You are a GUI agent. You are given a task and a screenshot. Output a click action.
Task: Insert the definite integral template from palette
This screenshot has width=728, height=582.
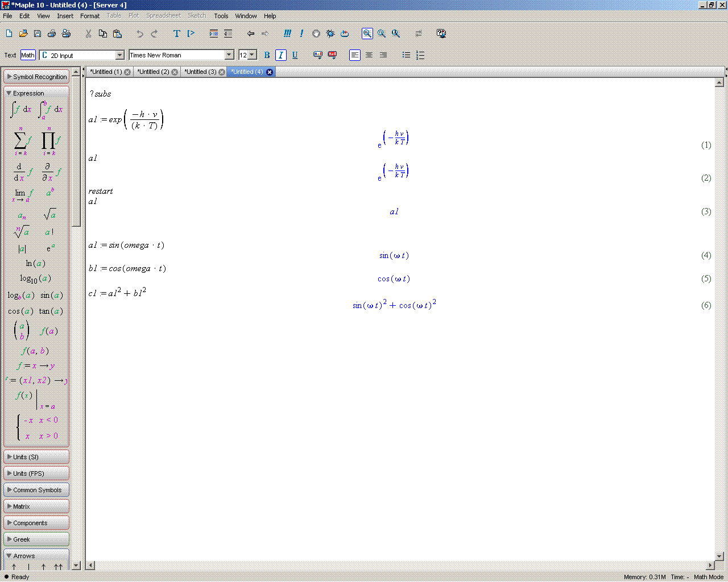[x=51, y=109]
